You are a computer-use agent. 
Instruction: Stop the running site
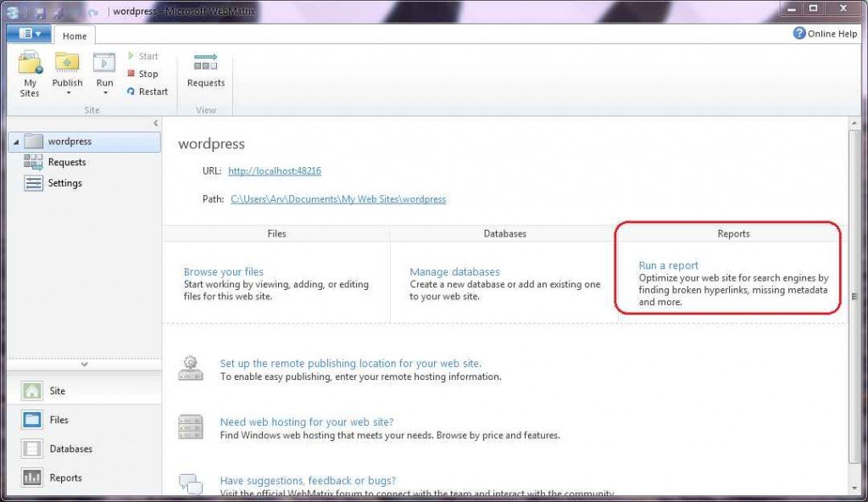142,74
